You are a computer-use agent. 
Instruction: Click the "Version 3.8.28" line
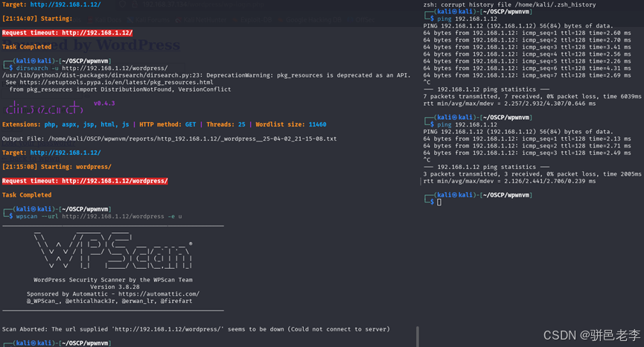tap(115, 287)
